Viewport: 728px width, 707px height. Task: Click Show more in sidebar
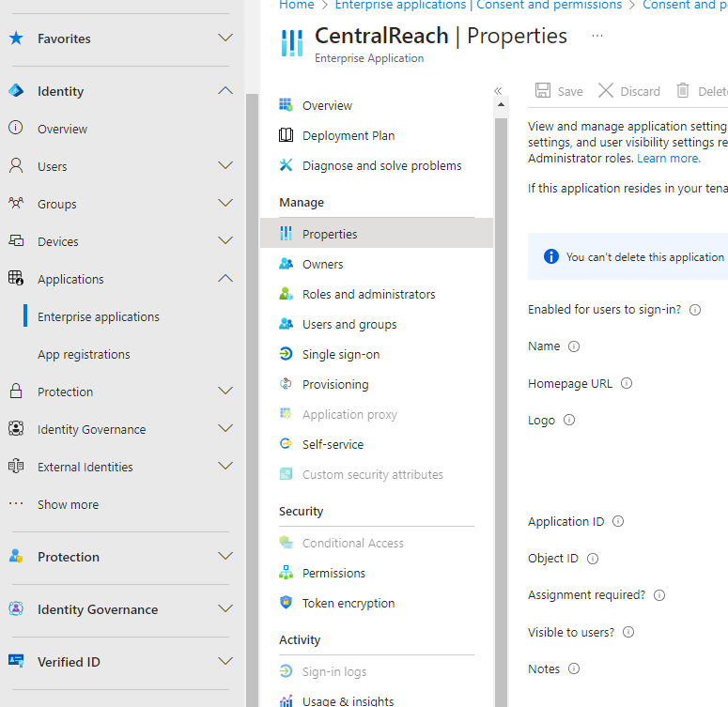(68, 503)
